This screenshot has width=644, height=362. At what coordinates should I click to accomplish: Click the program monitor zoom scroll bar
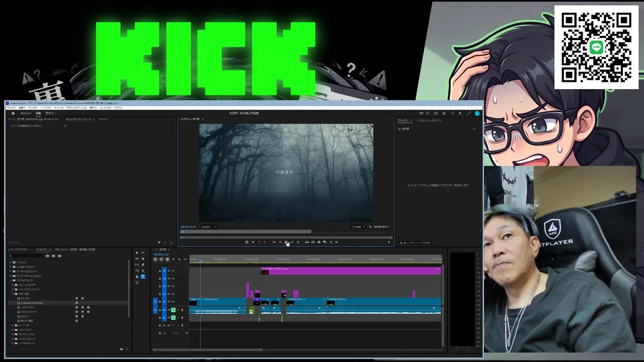[x=286, y=237]
